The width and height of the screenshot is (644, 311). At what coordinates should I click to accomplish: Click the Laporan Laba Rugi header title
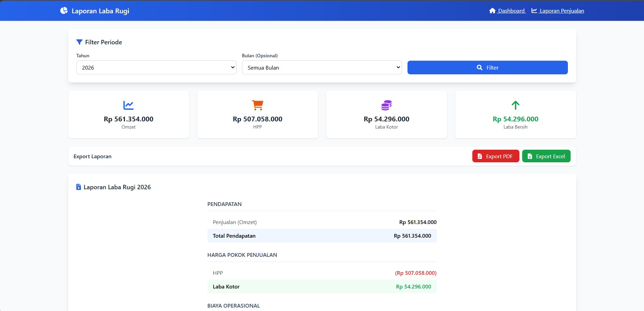pyautogui.click(x=100, y=11)
